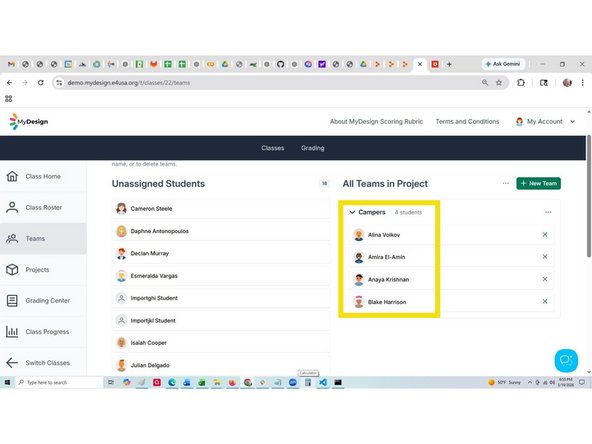Select unassigned student Cameron Steele
Screen dimensions: 592x444
(x=221, y=208)
